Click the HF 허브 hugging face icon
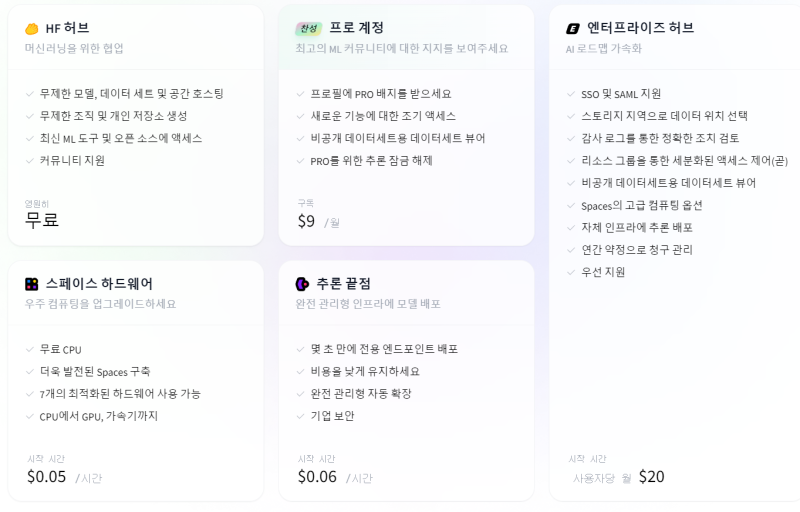The height and width of the screenshot is (512, 800). (31, 28)
